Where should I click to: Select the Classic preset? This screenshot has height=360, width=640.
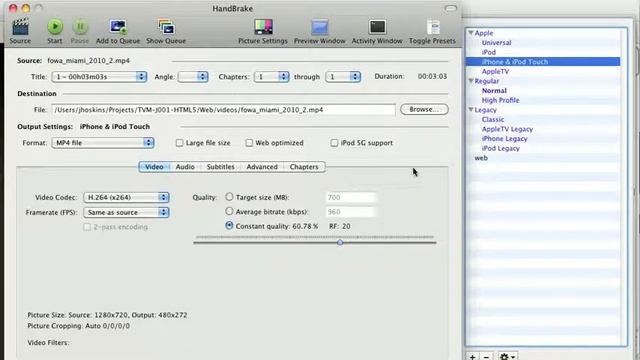[x=493, y=119]
